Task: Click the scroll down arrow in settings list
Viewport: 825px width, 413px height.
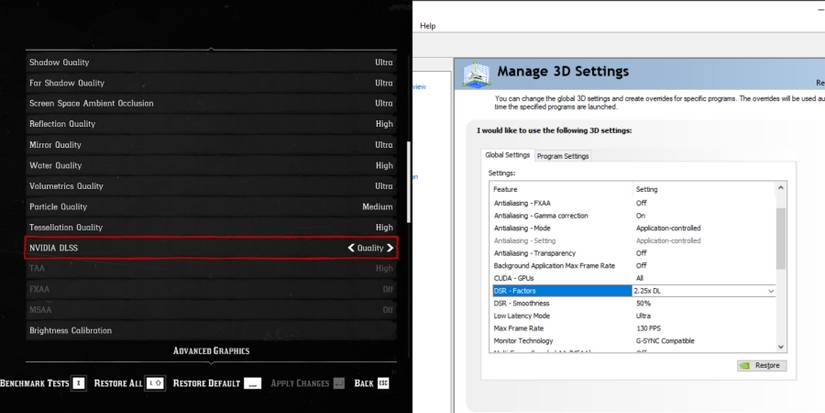Action: (x=780, y=347)
